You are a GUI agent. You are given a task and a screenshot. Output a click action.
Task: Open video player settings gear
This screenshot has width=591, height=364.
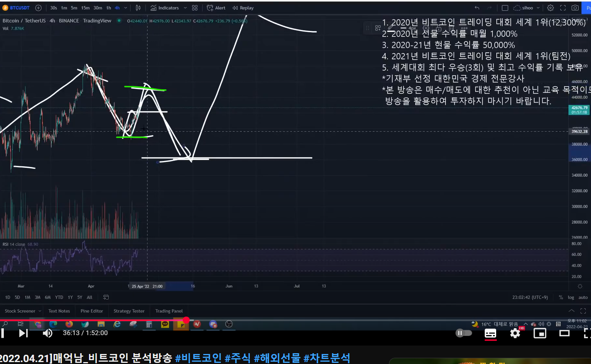(515, 333)
